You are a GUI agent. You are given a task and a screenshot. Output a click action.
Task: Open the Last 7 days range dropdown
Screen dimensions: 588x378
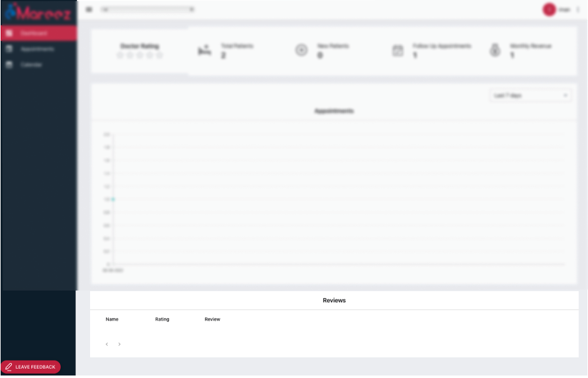pyautogui.click(x=530, y=96)
